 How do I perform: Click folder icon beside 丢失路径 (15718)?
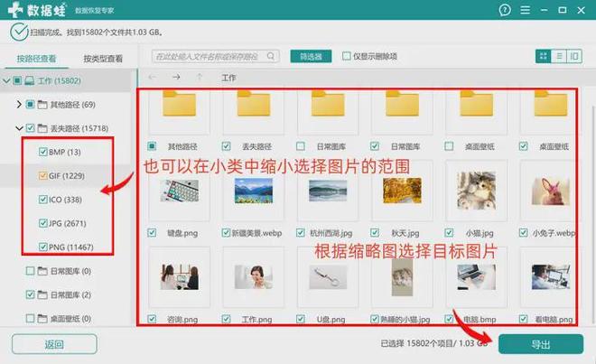(42, 128)
